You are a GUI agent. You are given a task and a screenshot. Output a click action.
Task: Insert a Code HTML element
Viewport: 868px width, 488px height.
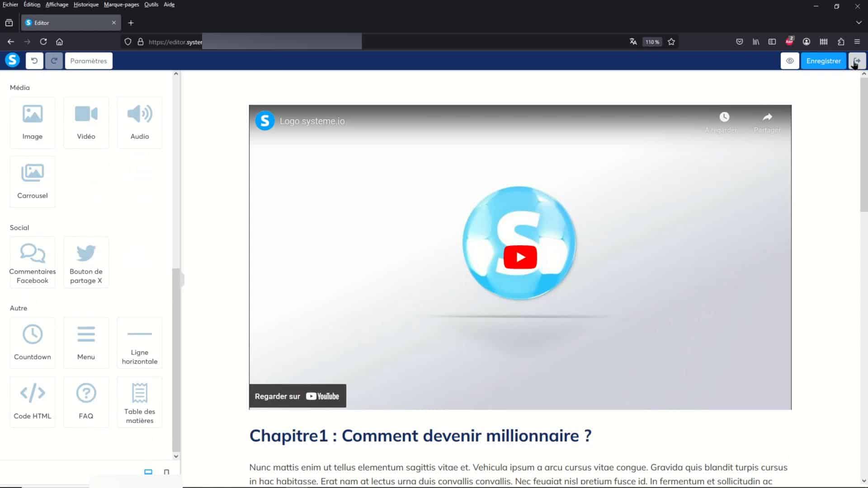(x=33, y=402)
